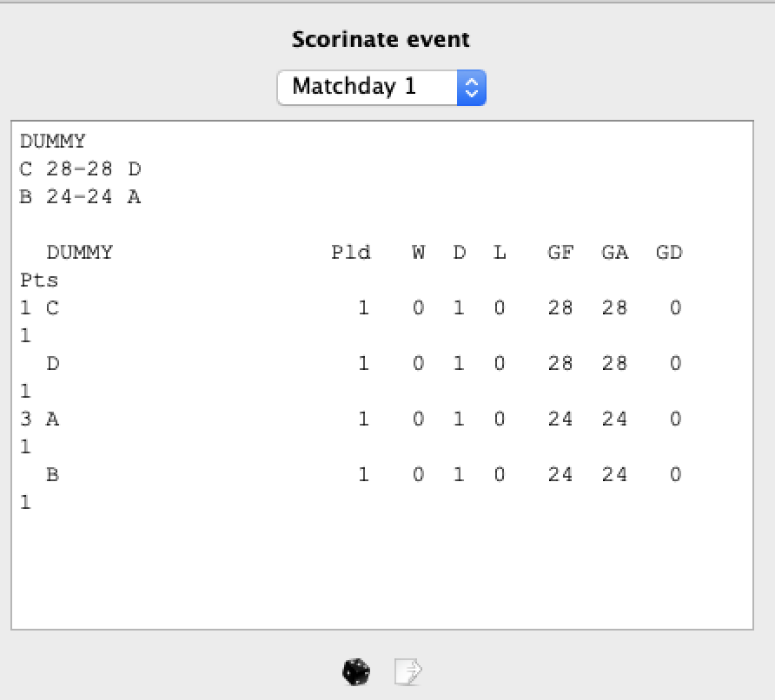Expand the matchday selector to change matchday

381,87
